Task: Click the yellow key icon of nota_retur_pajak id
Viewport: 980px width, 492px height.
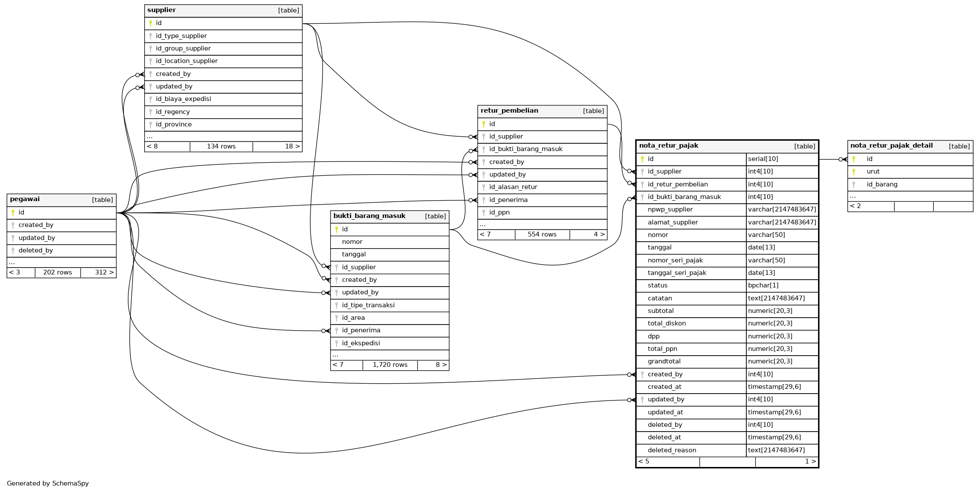Action: point(642,159)
